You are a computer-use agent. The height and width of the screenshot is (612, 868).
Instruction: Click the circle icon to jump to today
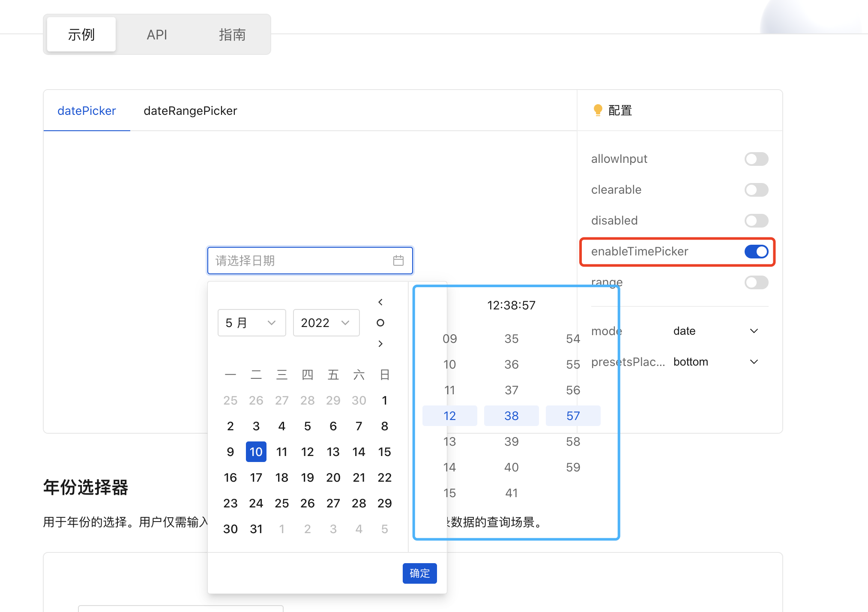[x=380, y=323]
